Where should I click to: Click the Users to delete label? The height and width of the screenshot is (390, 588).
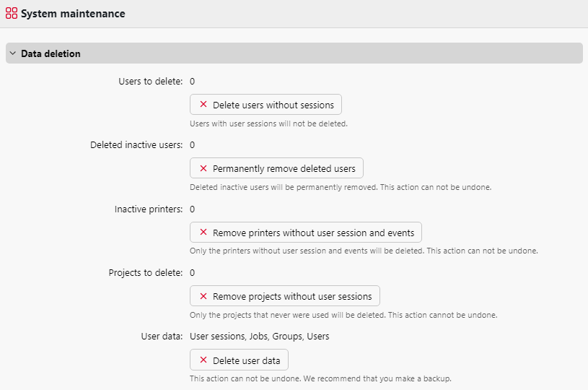point(150,81)
